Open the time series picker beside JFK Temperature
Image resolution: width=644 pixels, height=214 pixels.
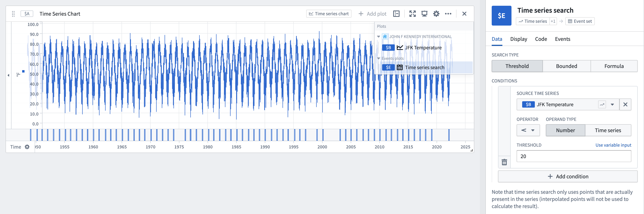coord(602,104)
